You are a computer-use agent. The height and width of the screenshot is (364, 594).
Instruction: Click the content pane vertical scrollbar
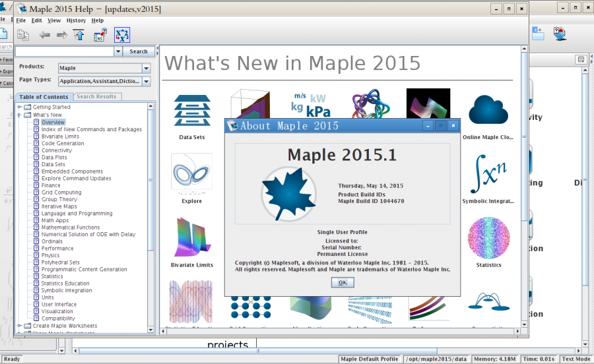tap(524, 136)
